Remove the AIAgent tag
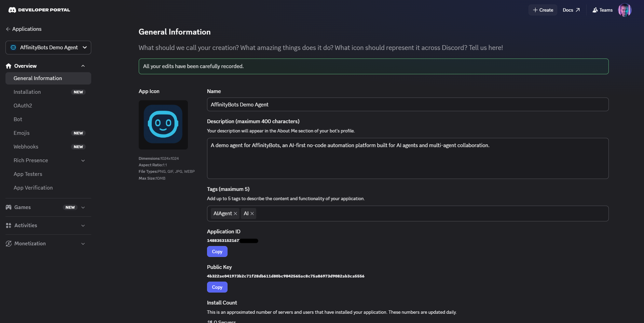 235,213
